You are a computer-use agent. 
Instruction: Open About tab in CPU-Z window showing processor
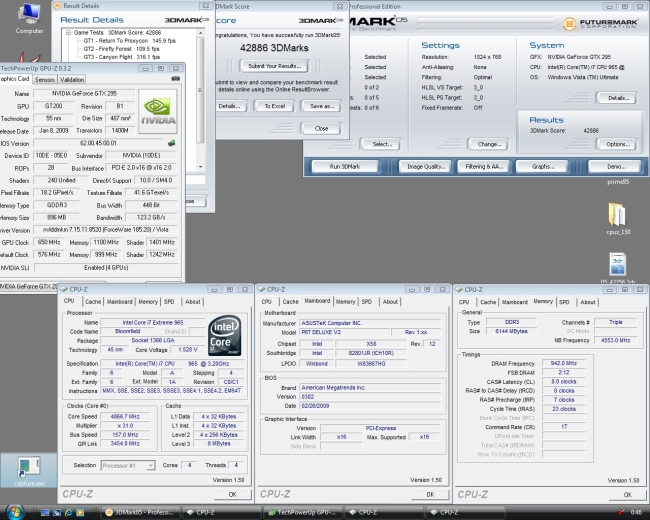pyautogui.click(x=193, y=301)
